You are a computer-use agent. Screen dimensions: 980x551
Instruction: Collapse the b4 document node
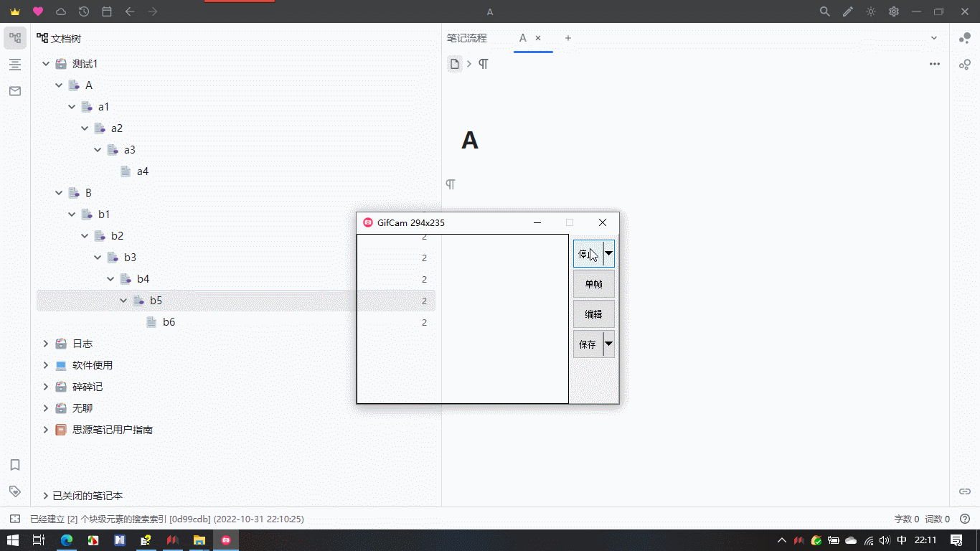[110, 279]
